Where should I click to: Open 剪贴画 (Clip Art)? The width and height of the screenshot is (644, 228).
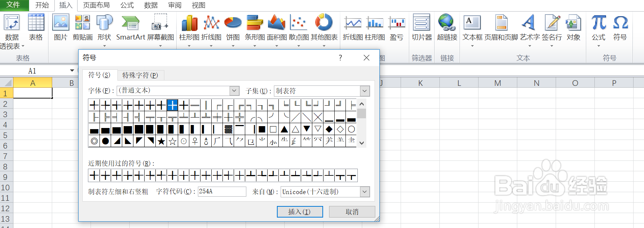(82, 27)
